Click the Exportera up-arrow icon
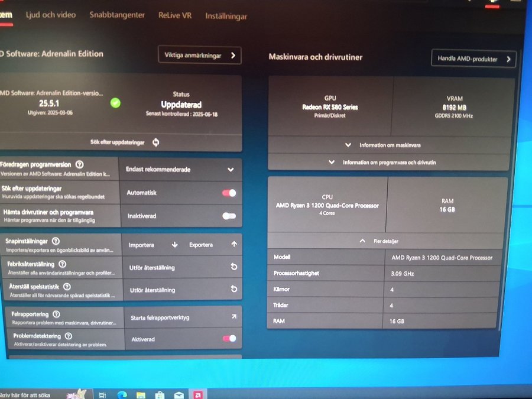Image resolution: width=532 pixels, height=399 pixels. tap(234, 244)
